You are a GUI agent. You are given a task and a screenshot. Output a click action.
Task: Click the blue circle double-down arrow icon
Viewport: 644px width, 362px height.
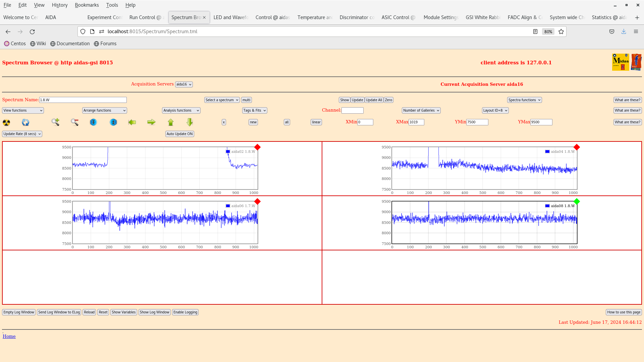click(94, 122)
